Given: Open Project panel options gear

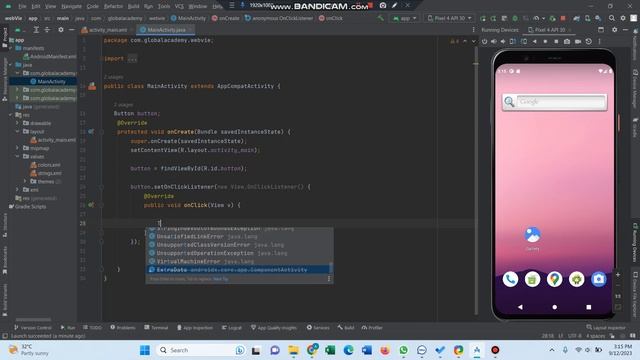Looking at the screenshot, I should click(x=61, y=30).
